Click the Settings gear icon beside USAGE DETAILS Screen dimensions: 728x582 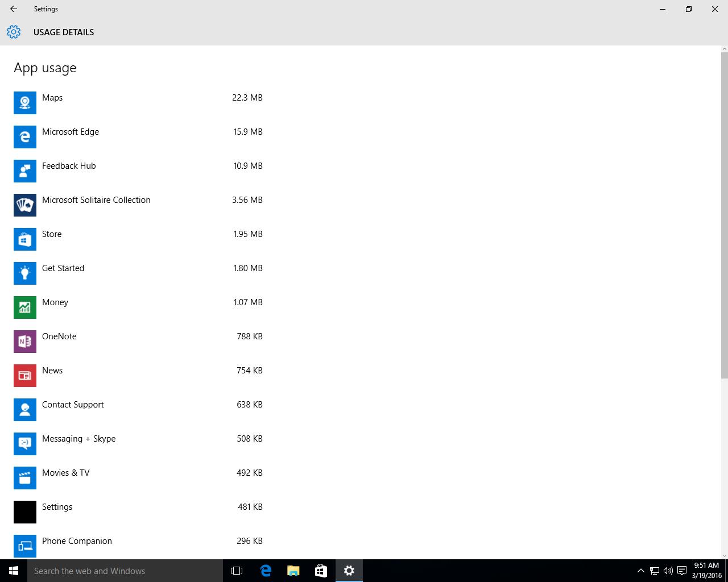14,32
